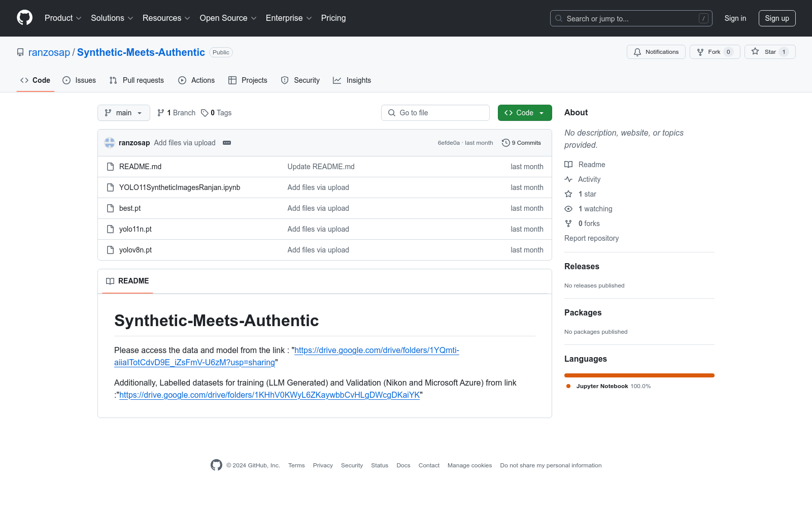Click the Report repository link

coord(591,238)
